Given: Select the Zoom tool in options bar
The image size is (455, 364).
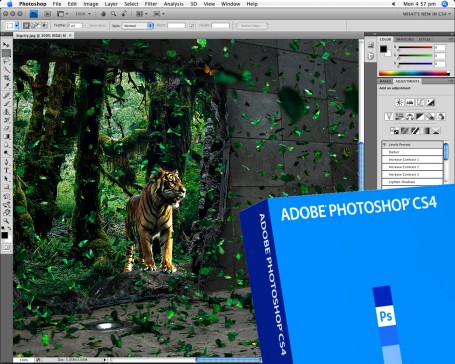Looking at the screenshot, I should click(x=114, y=14).
